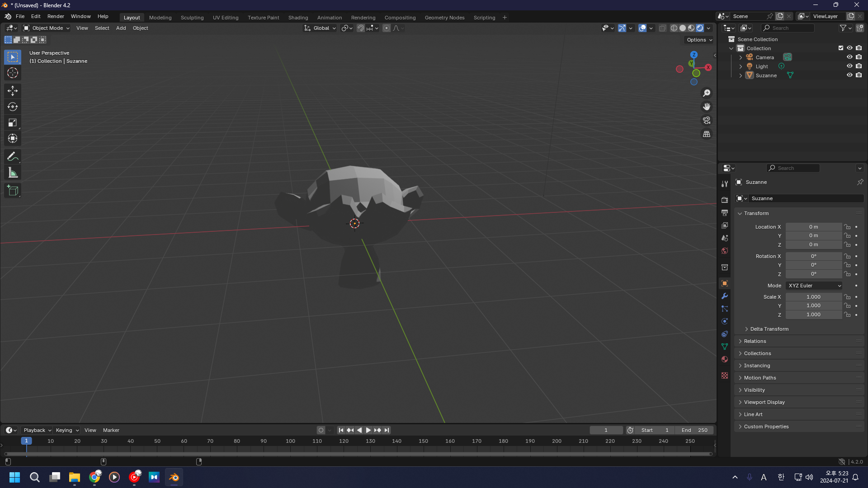This screenshot has height=488, width=868.
Task: Jump to the last frame
Action: pos(387,430)
